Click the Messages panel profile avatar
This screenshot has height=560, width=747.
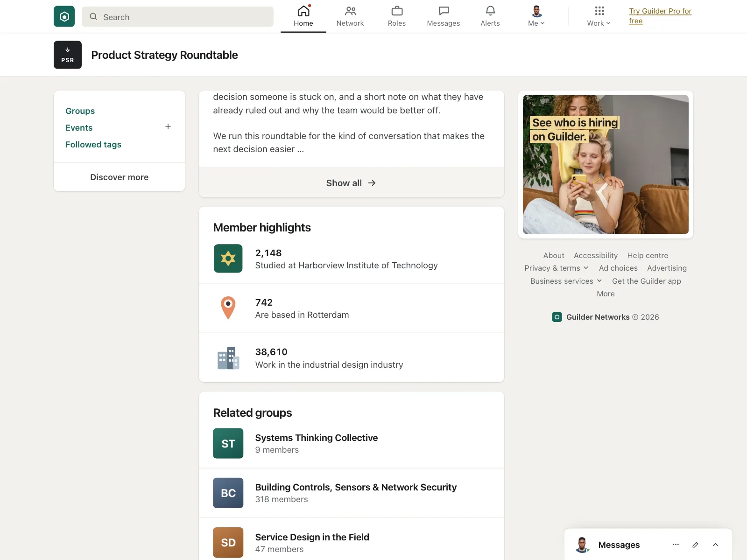click(582, 545)
